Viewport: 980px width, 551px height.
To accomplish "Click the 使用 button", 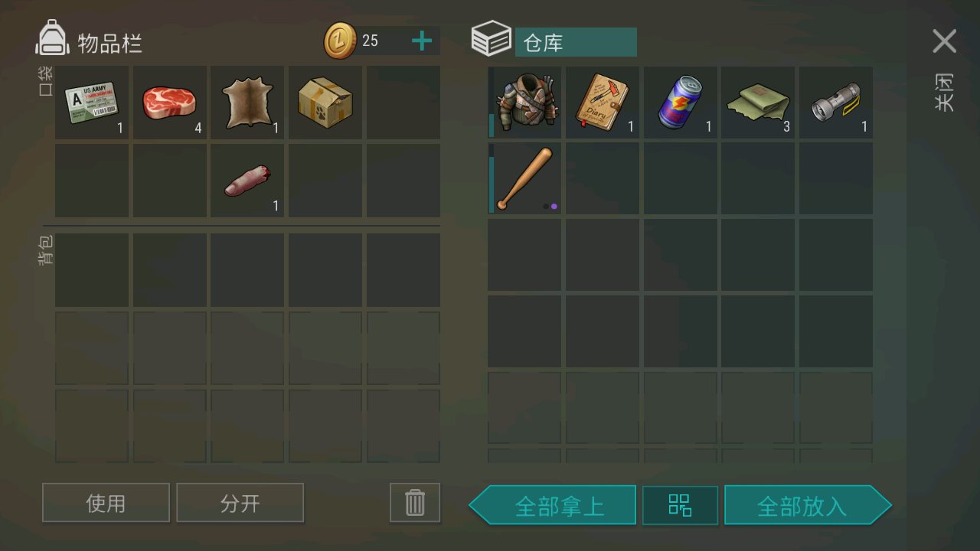I will coord(106,503).
